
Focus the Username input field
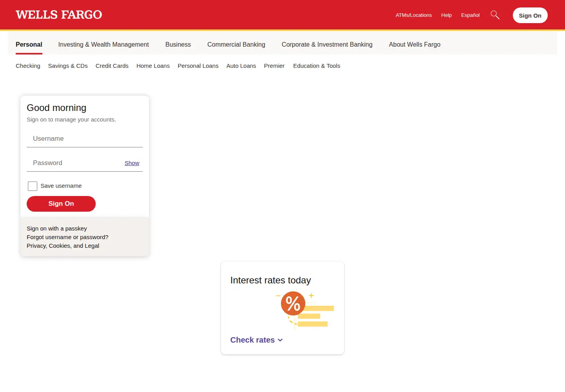click(x=85, y=139)
